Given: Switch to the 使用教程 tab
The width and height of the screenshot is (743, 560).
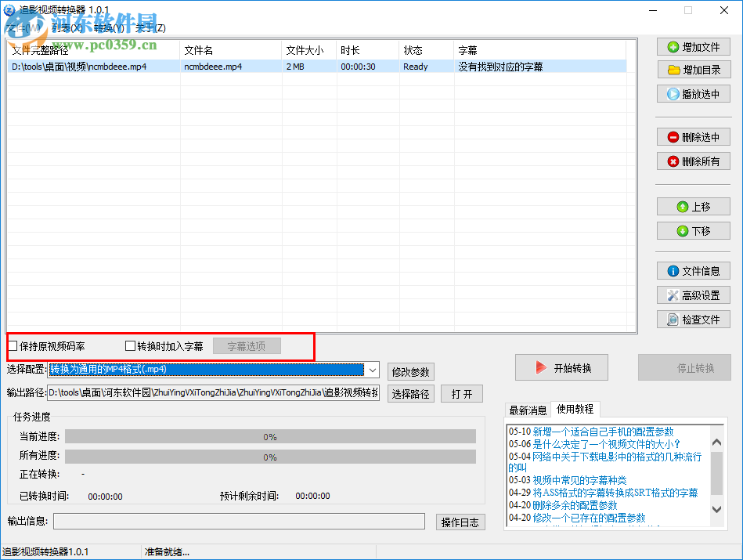Looking at the screenshot, I should pos(575,409).
